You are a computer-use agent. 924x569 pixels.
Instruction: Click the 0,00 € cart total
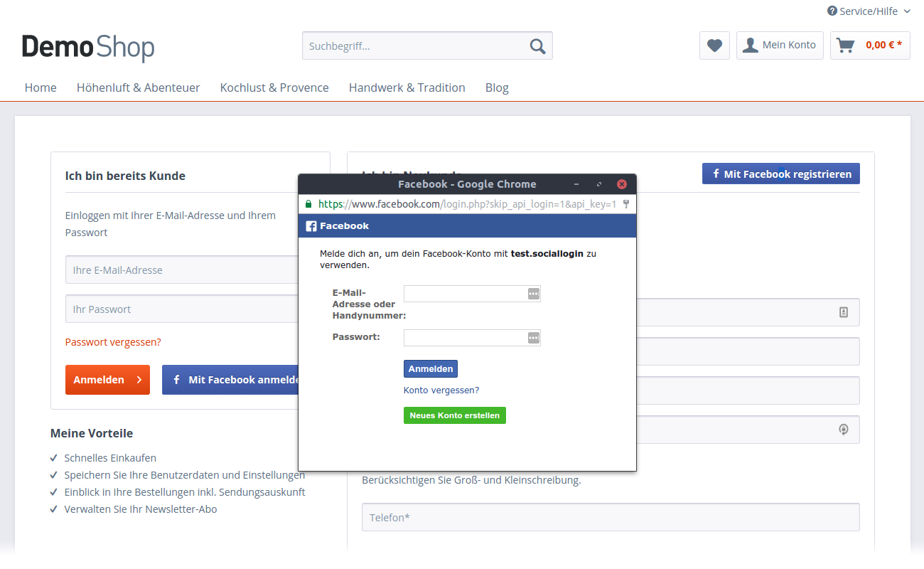point(883,45)
